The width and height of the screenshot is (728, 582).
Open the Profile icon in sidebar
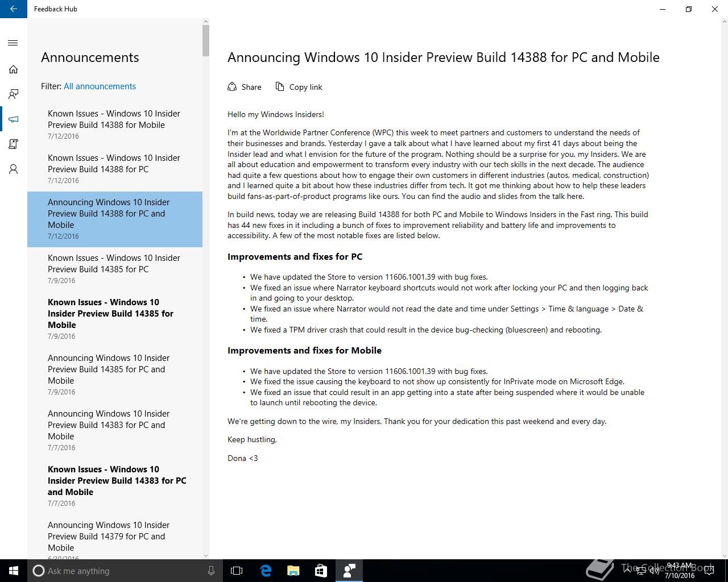(13, 169)
